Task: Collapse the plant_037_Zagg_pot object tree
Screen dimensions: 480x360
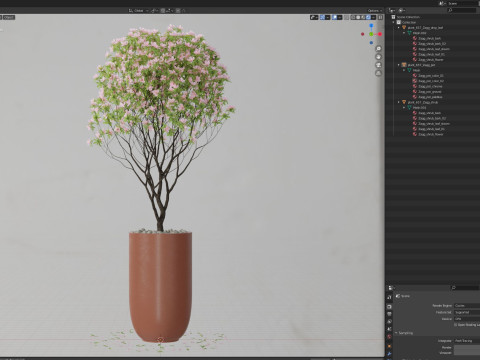Action: pyautogui.click(x=399, y=65)
